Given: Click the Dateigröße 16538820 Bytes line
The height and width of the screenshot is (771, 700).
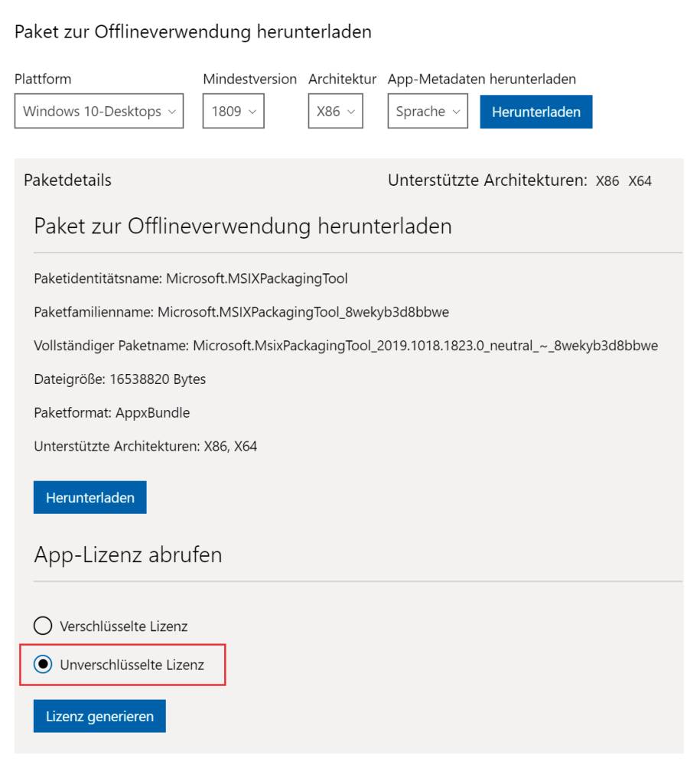Looking at the screenshot, I should (x=120, y=379).
